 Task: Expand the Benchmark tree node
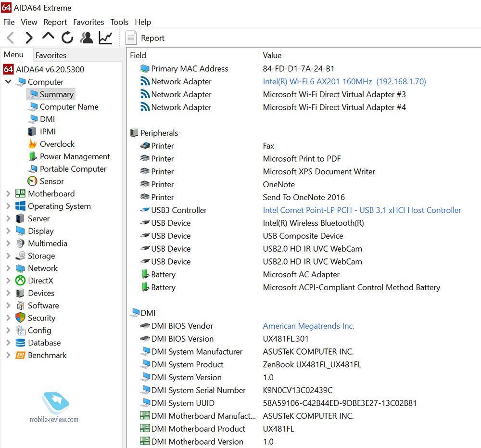click(8, 355)
